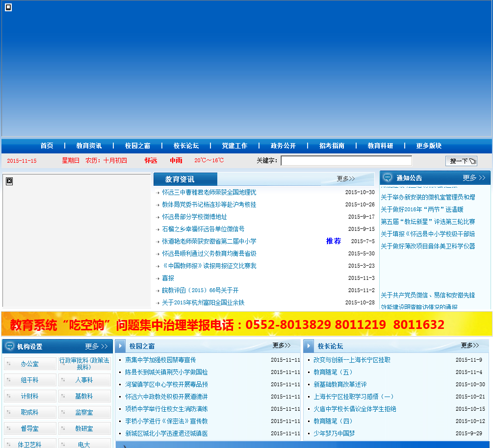Open 政务公开 navigation item
Screen dimensions: 493x448
[283, 146]
